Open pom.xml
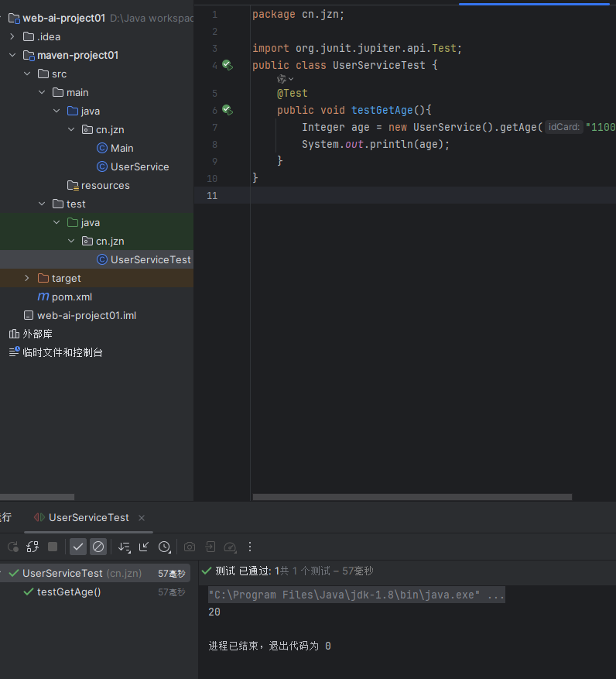616x679 pixels. (x=72, y=297)
